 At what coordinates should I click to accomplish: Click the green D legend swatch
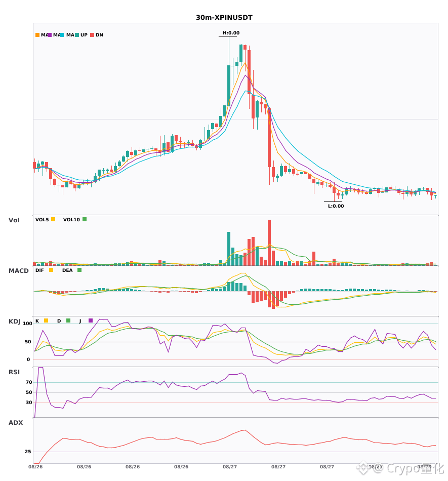pos(68,320)
